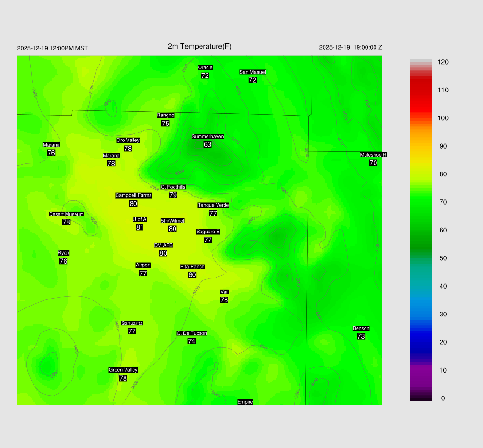Select the DM AFB station label
This screenshot has width=483, height=448.
(163, 245)
